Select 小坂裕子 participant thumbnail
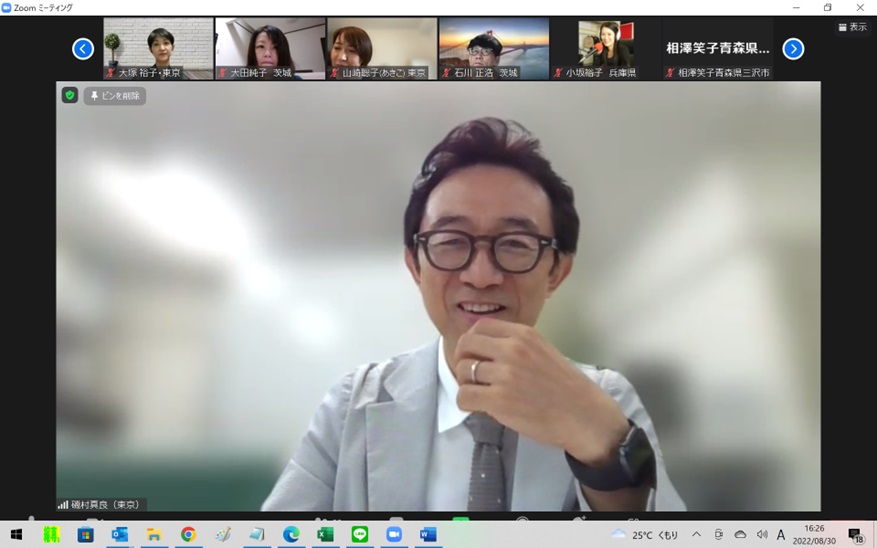 point(606,47)
